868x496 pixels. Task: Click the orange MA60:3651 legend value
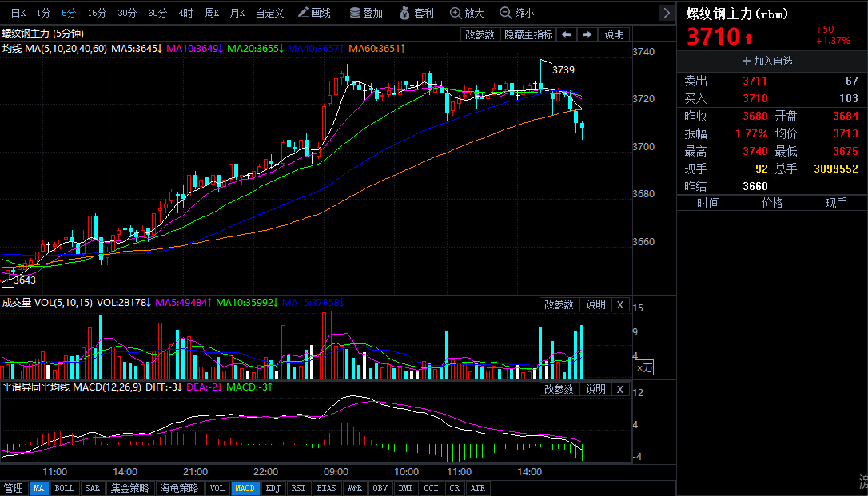coord(377,49)
